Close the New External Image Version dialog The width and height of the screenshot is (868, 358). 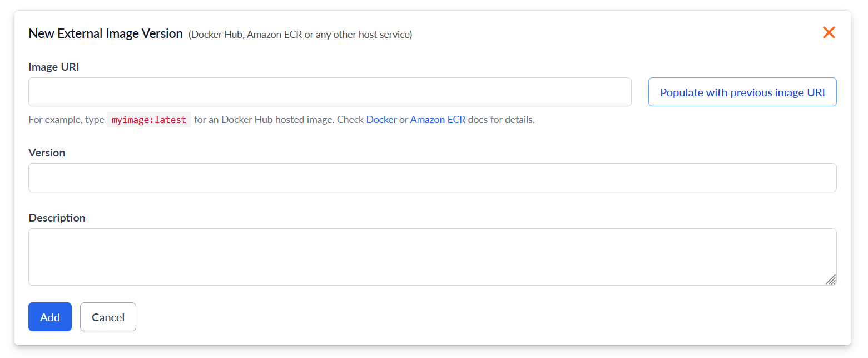click(x=829, y=33)
